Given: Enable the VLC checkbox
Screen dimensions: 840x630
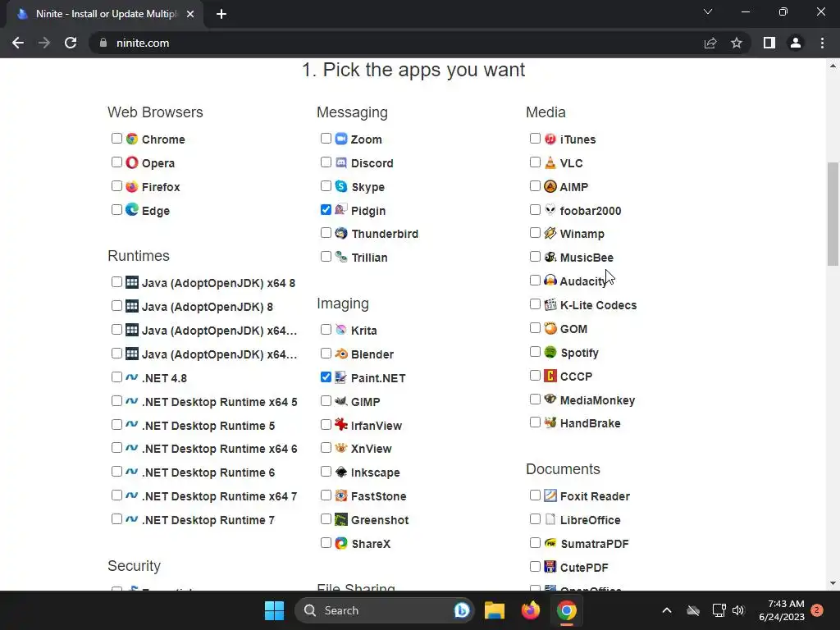Looking at the screenshot, I should click(535, 162).
